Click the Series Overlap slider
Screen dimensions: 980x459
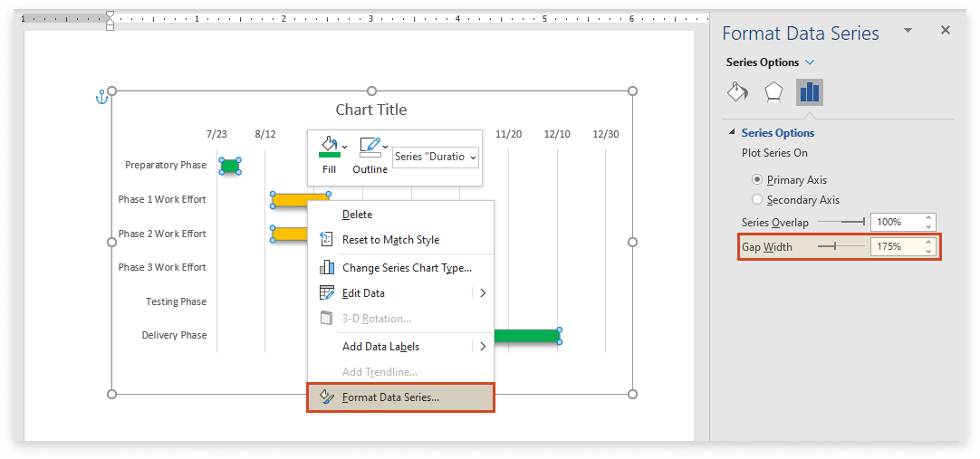point(841,222)
